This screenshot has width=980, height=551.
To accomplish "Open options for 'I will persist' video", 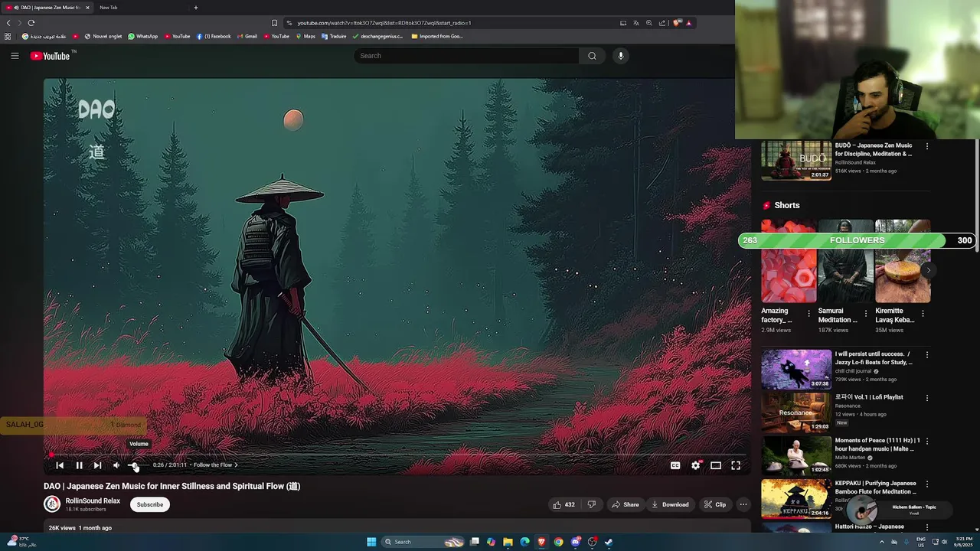I will [927, 355].
